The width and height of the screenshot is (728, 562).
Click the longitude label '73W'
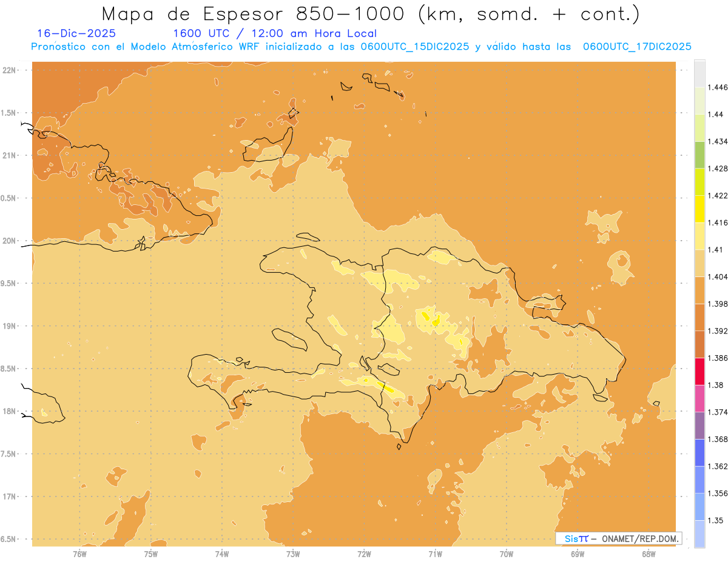click(293, 554)
